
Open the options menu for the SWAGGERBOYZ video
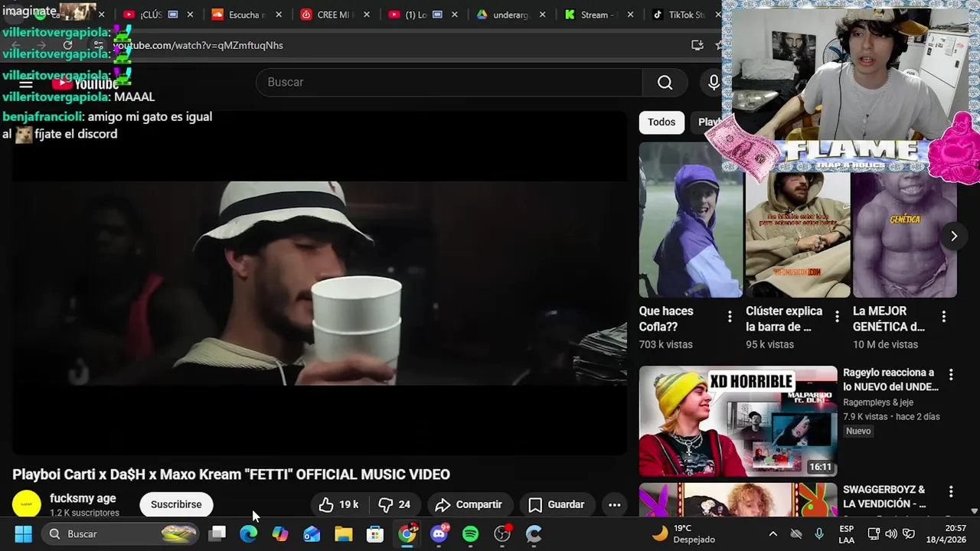[x=951, y=492]
